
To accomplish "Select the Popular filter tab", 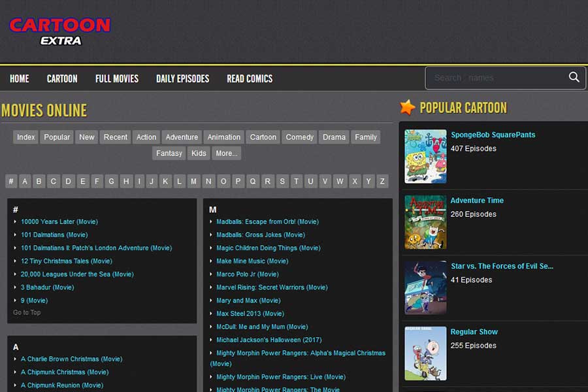I will [57, 137].
